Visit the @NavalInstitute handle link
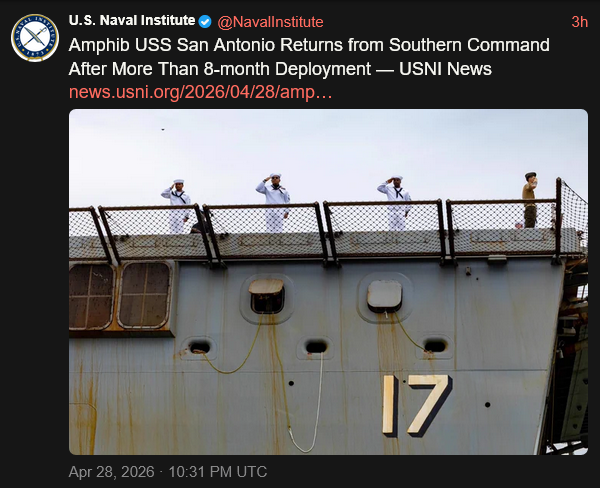 (270, 22)
